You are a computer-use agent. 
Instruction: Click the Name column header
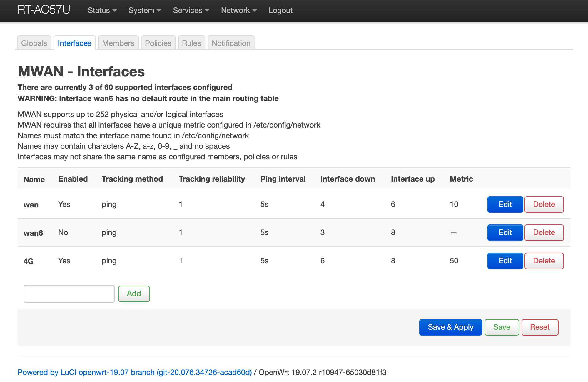click(x=34, y=180)
